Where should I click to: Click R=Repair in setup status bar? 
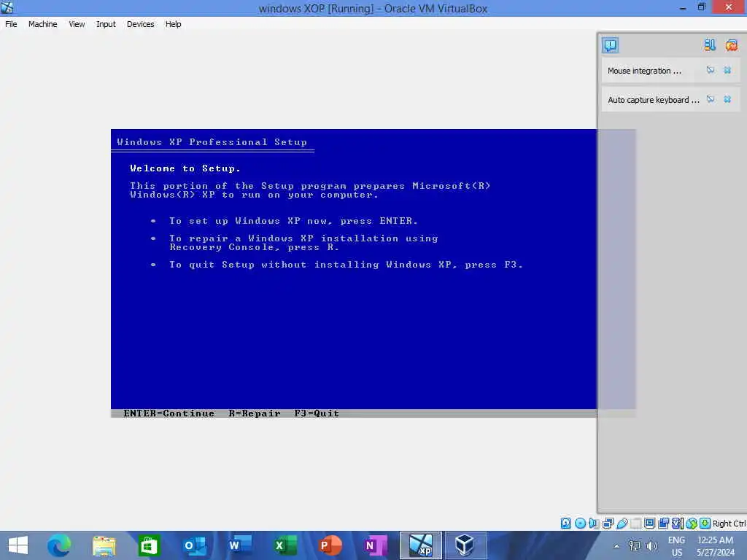tap(255, 413)
